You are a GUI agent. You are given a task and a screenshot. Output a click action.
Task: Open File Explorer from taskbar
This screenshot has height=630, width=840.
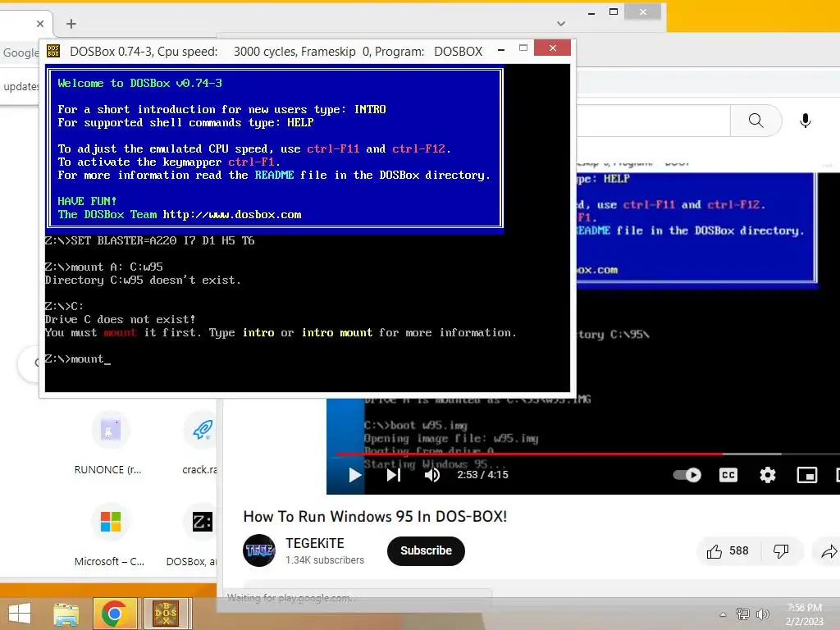[x=66, y=614]
